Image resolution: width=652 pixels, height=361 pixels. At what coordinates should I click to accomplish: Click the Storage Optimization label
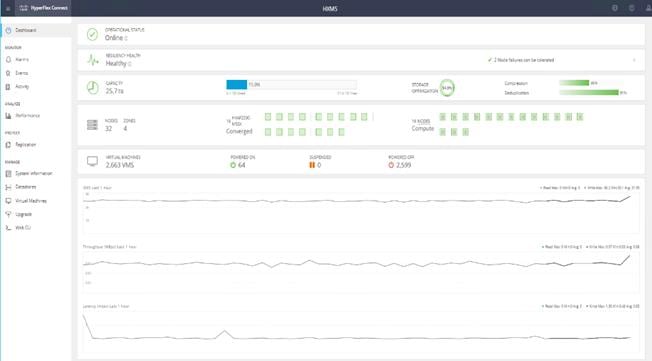425,88
